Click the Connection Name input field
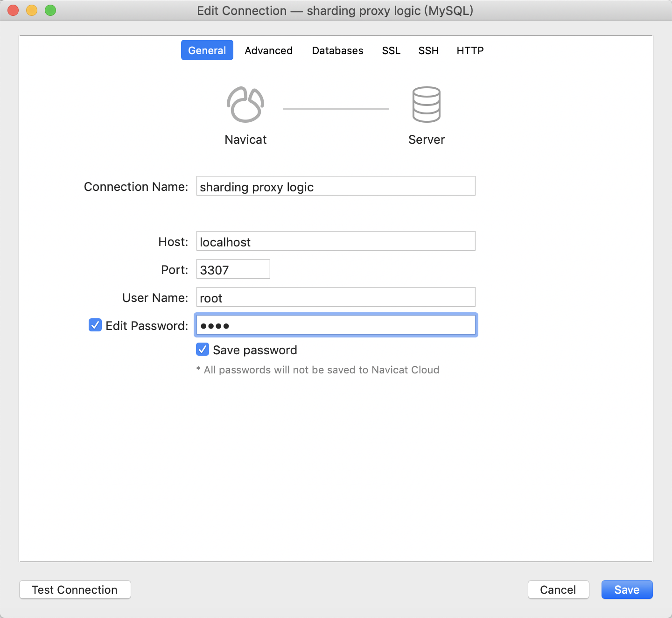The image size is (672, 618). click(x=335, y=186)
